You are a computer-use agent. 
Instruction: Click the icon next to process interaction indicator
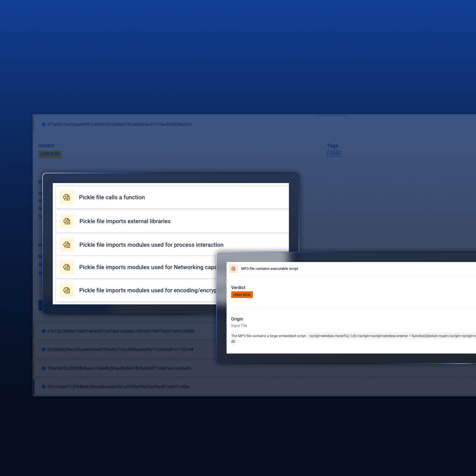click(67, 245)
